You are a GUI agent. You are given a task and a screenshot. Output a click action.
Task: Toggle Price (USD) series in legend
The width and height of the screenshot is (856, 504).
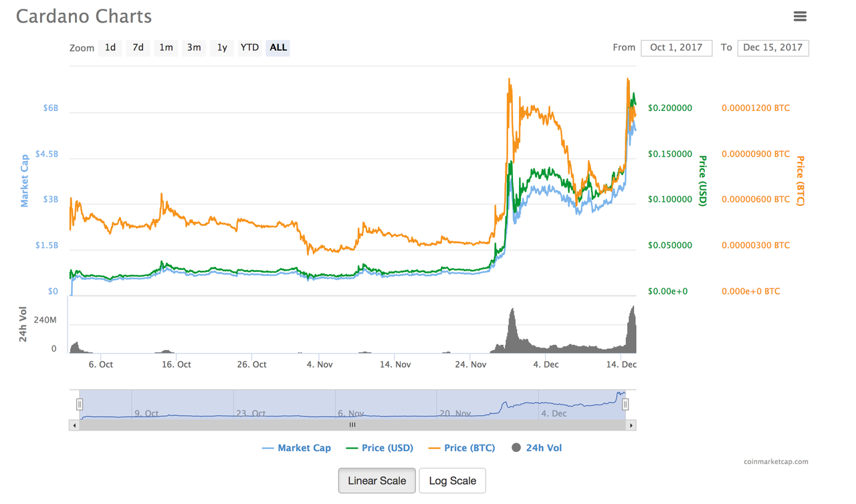pos(380,448)
